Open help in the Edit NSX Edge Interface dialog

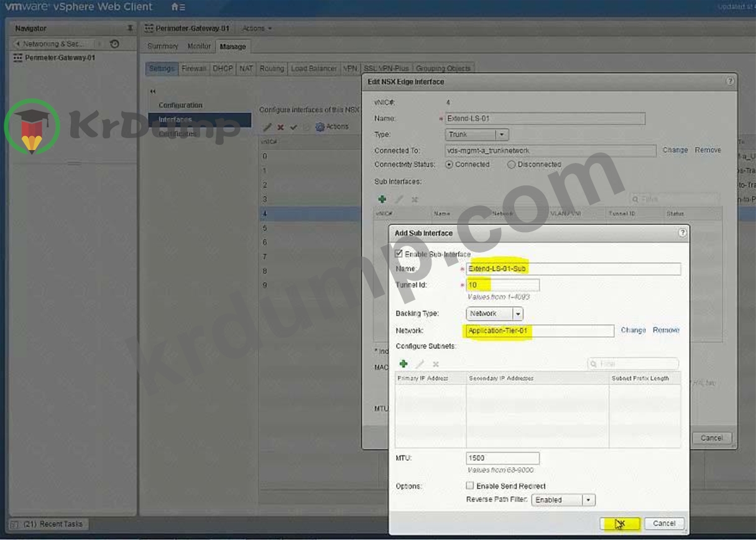729,81
